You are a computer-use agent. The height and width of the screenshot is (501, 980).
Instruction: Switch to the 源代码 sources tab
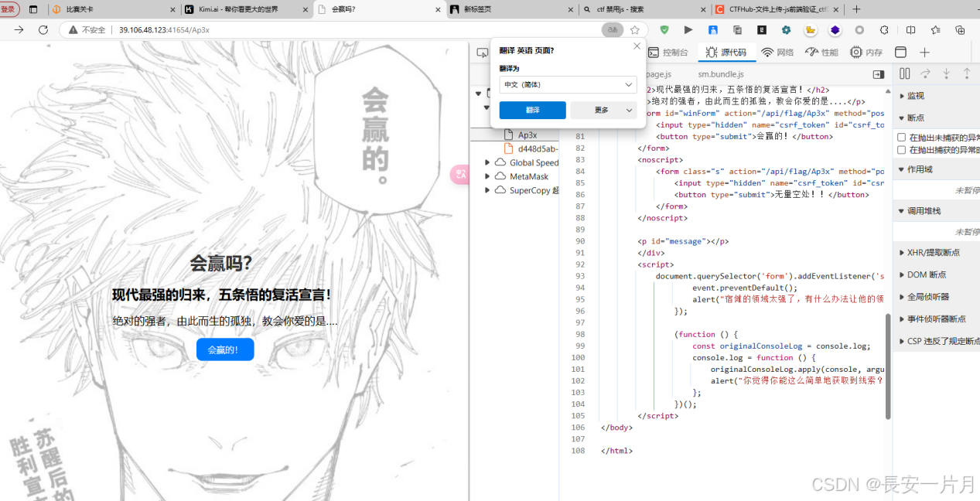click(726, 53)
